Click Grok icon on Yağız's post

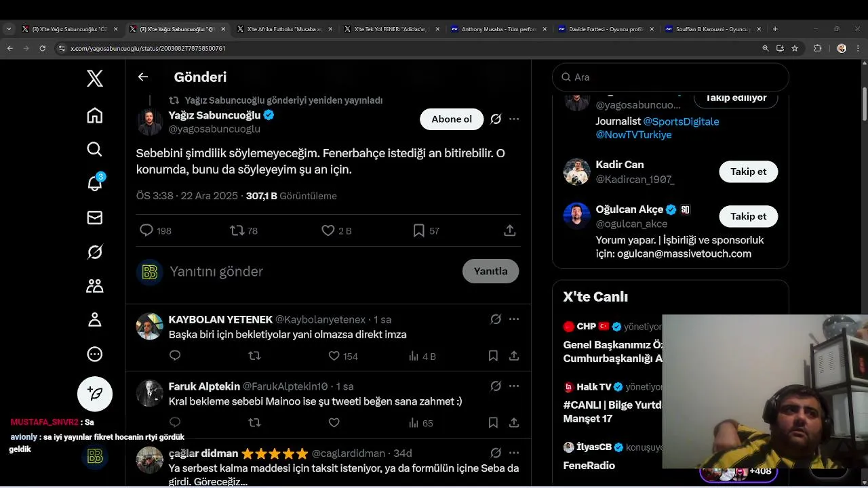coord(496,119)
